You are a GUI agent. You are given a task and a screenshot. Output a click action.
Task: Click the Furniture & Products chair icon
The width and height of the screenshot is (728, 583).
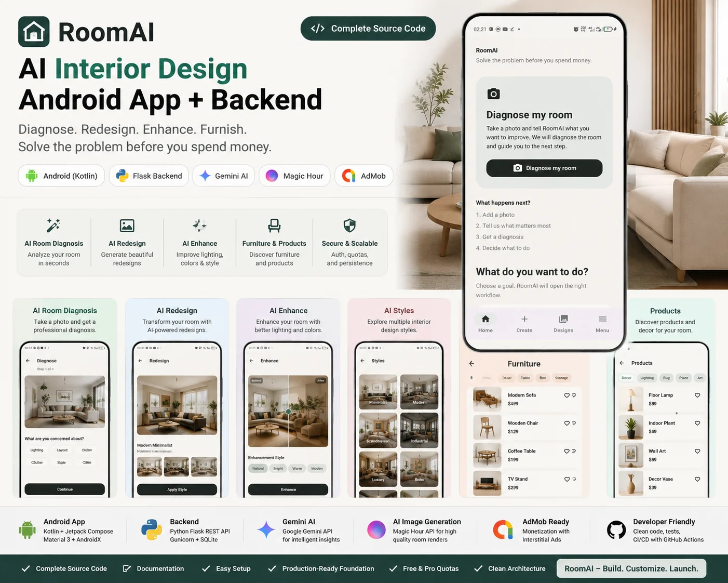pos(274,226)
